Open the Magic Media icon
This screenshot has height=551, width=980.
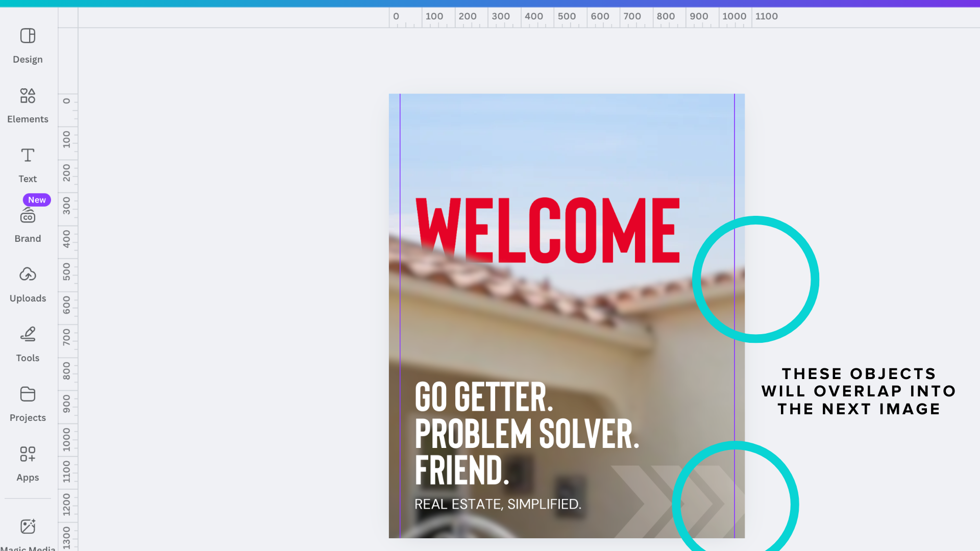[x=28, y=526]
